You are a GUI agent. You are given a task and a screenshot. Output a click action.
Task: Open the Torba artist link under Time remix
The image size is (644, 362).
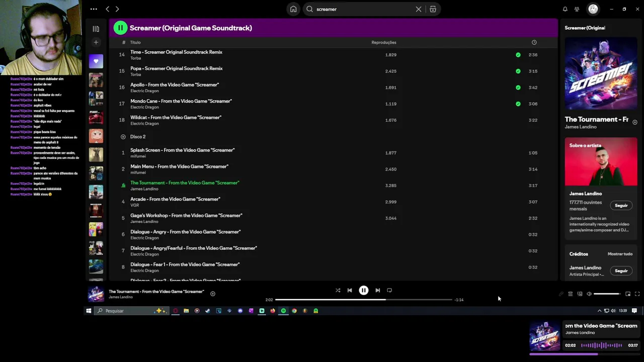136,58
